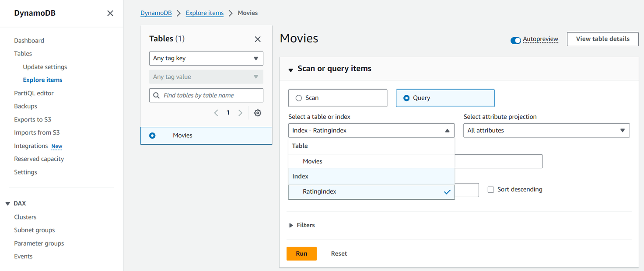The image size is (644, 271).
Task: Type in Find tables by name field
Action: click(x=210, y=95)
